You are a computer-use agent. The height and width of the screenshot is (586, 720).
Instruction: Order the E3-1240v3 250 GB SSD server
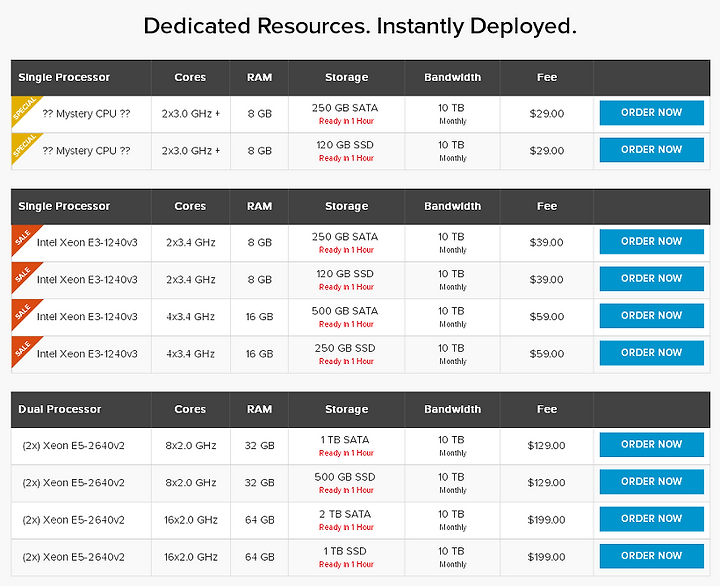652,353
